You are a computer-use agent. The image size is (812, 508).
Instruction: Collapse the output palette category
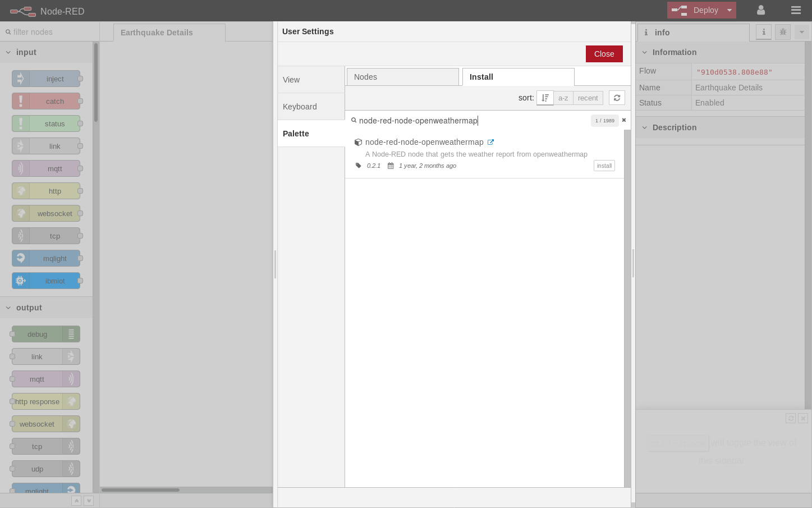46,308
